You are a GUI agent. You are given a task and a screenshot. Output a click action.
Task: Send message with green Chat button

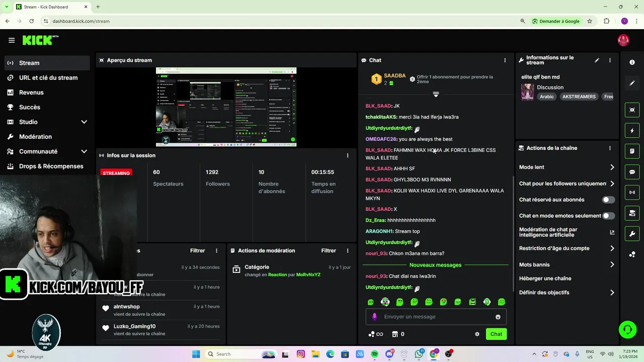(496, 334)
